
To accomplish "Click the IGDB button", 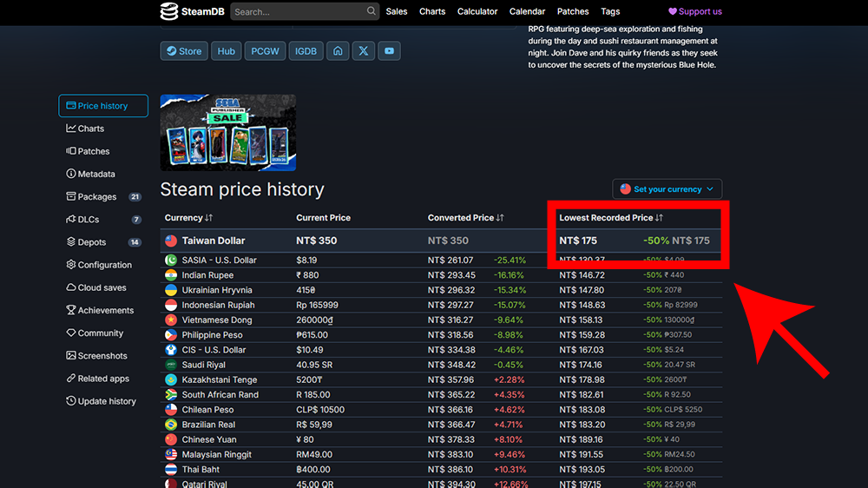I will tap(306, 51).
